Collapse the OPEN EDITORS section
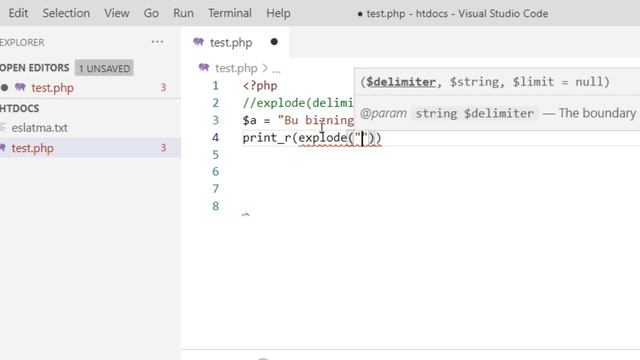This screenshot has width=640, height=360. (35, 68)
